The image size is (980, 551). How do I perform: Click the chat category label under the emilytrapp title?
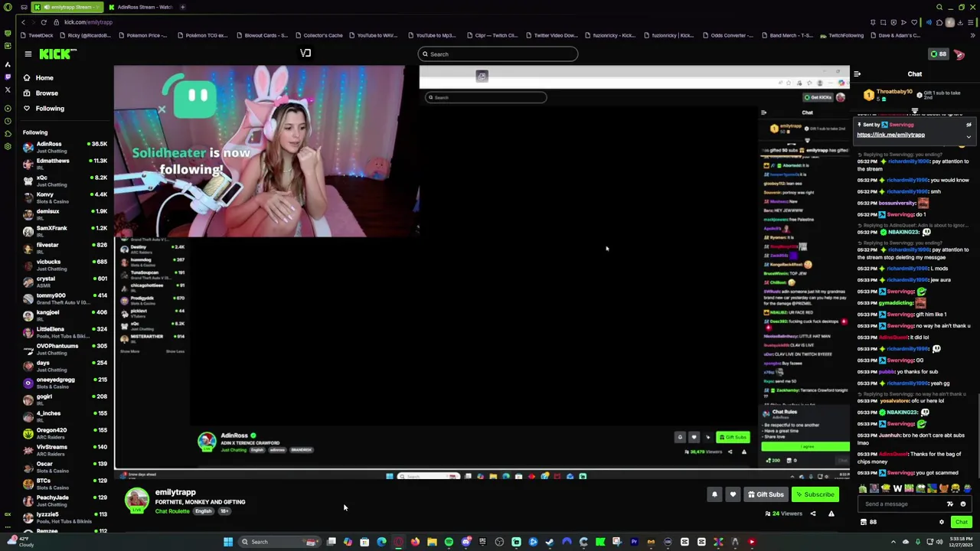point(172,511)
